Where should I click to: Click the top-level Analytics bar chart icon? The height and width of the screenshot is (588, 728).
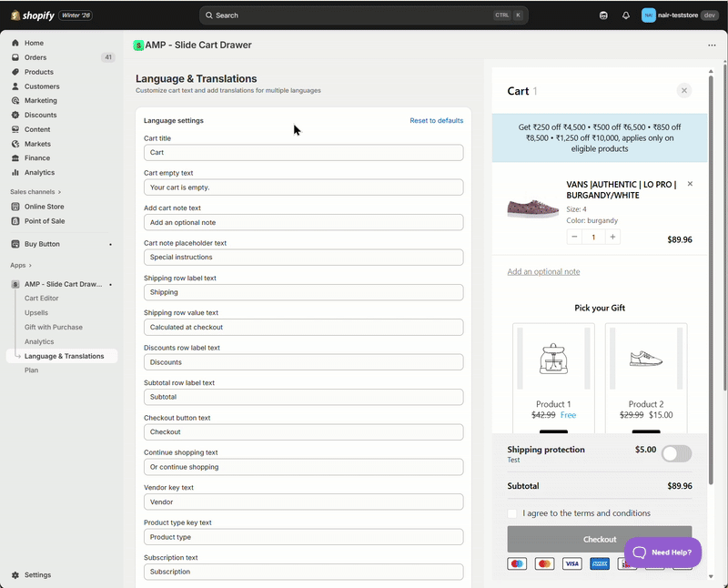click(15, 172)
